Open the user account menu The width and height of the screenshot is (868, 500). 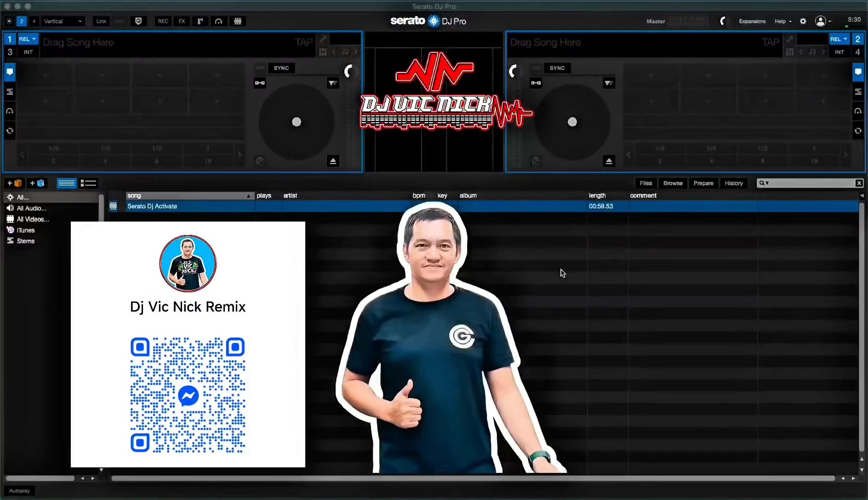tap(822, 21)
